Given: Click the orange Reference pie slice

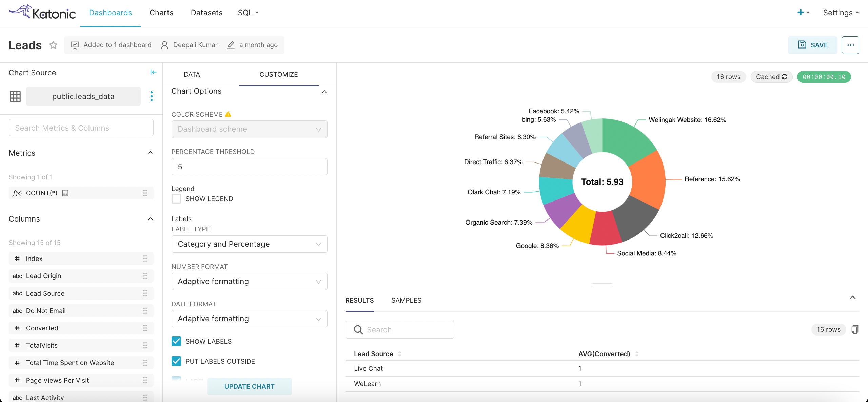Looking at the screenshot, I should pos(648,180).
